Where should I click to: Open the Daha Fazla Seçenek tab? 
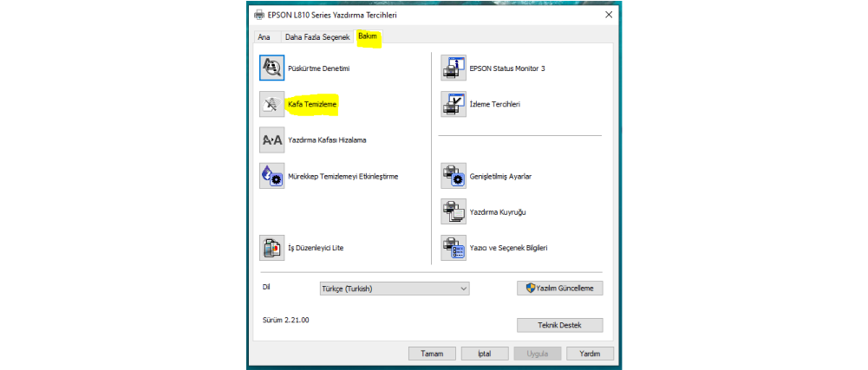pos(317,37)
